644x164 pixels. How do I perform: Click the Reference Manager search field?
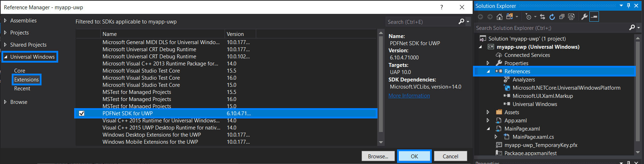click(422, 22)
